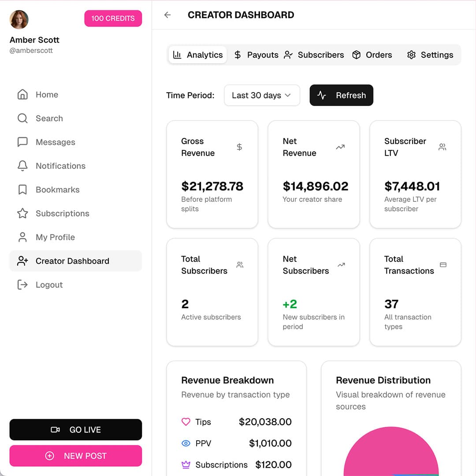The image size is (476, 476).
Task: Click the Messages chat bubble icon
Action: (x=22, y=142)
